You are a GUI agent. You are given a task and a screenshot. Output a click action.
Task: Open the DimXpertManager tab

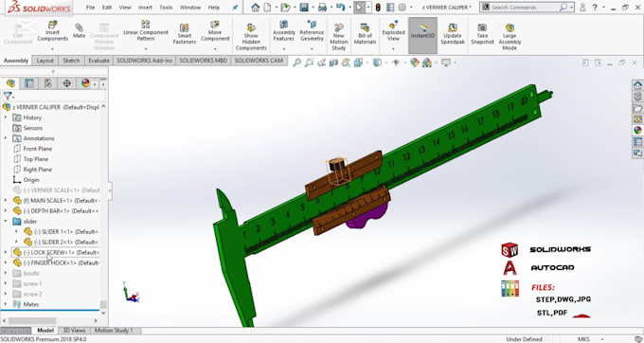pyautogui.click(x=66, y=83)
